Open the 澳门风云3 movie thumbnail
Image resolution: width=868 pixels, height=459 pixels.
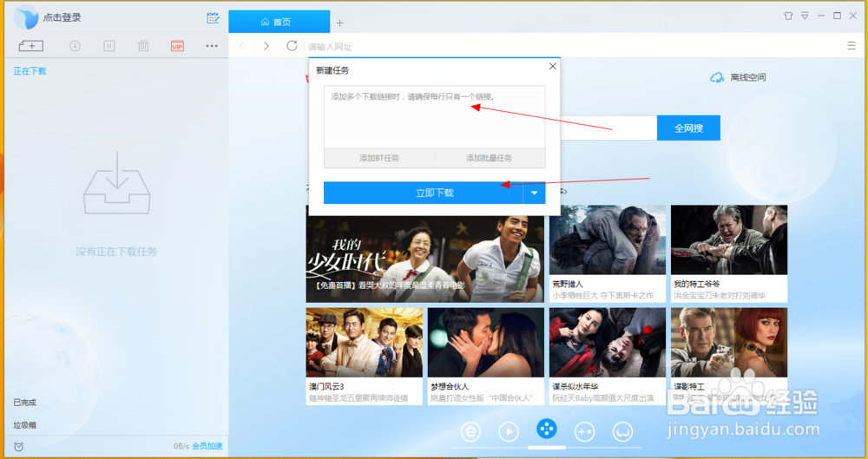[365, 343]
